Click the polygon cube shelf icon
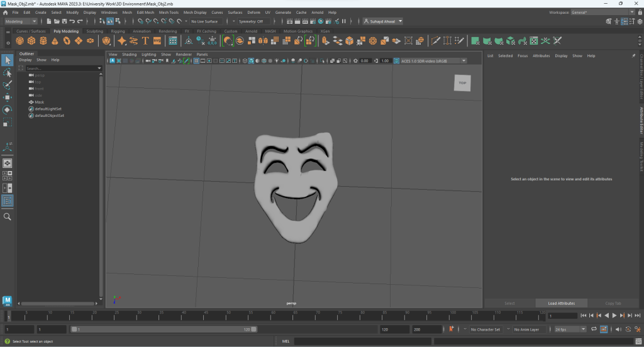 pyautogui.click(x=32, y=41)
